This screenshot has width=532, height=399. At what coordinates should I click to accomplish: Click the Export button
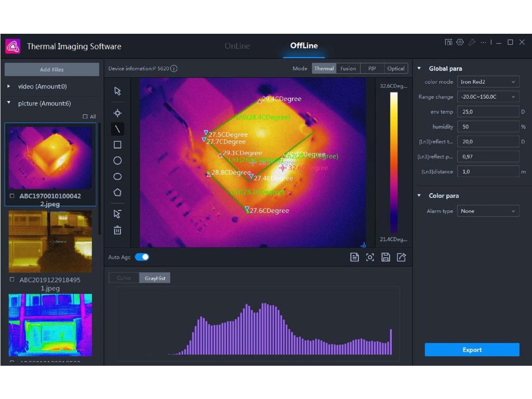(472, 350)
